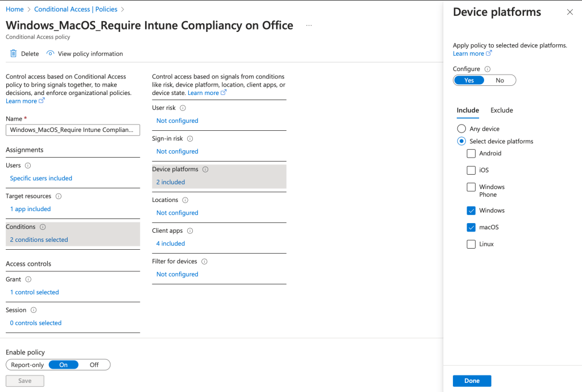Open Client apps 4 included setting

171,244
